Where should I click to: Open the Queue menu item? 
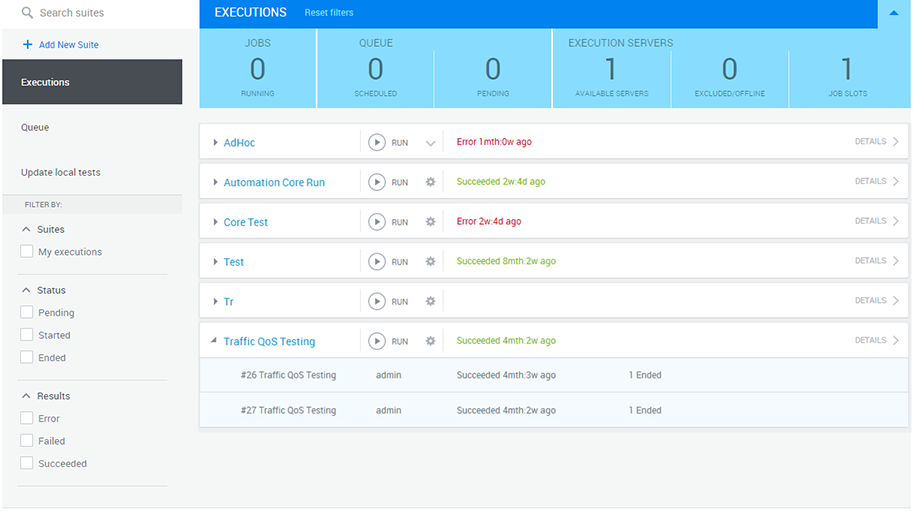tap(35, 128)
